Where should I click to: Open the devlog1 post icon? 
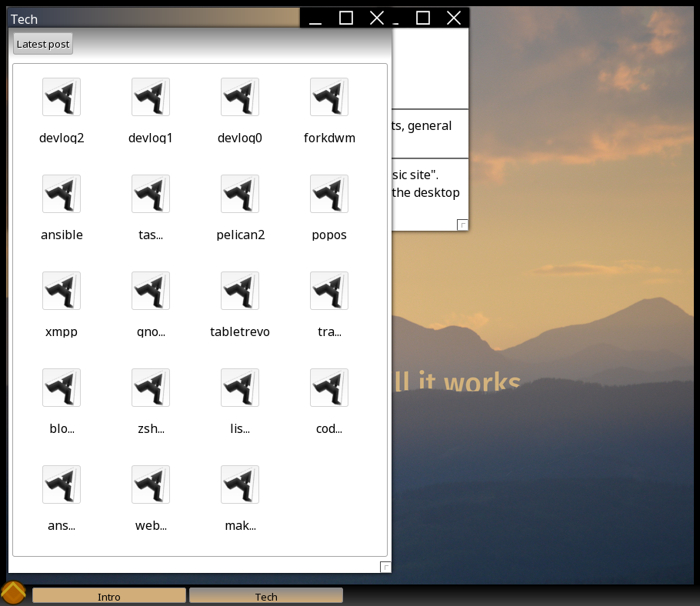point(151,97)
